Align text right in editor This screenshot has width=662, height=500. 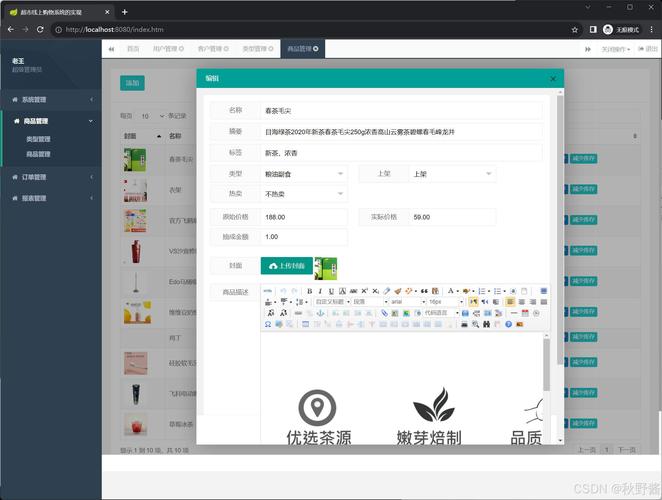pyautogui.click(x=533, y=302)
